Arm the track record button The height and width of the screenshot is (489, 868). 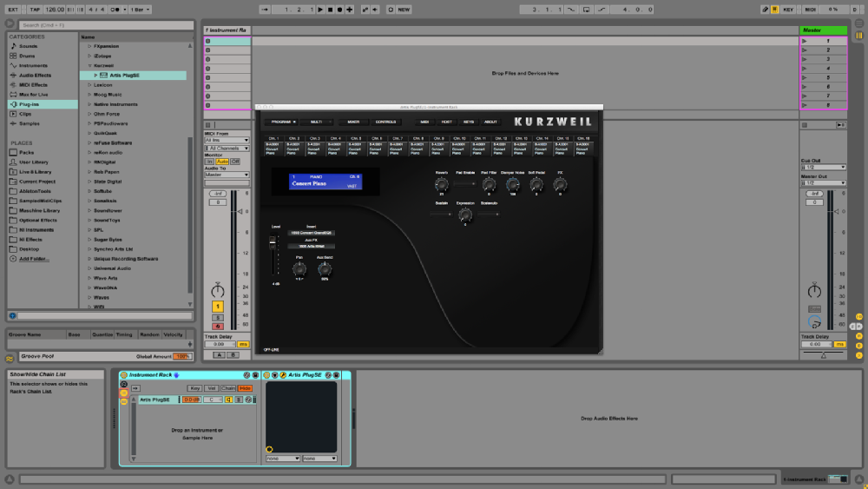pyautogui.click(x=217, y=326)
